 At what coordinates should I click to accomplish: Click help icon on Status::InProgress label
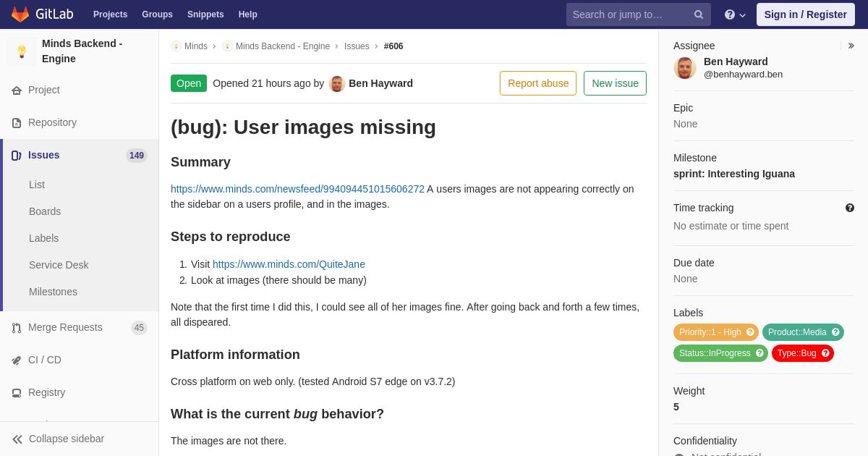coord(759,353)
